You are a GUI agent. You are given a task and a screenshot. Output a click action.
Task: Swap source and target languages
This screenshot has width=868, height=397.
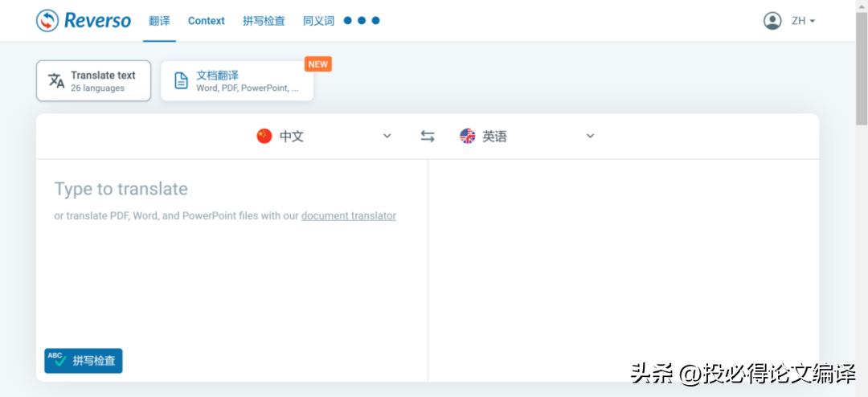click(428, 136)
